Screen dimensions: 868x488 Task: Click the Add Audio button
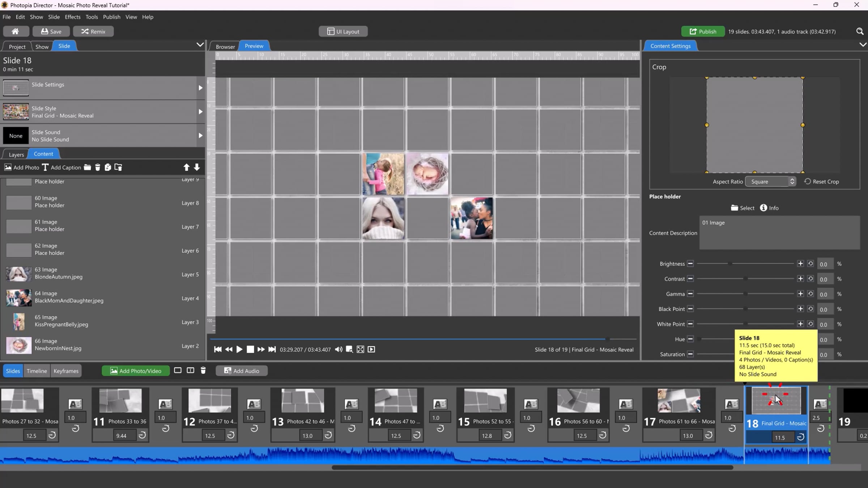coord(242,371)
